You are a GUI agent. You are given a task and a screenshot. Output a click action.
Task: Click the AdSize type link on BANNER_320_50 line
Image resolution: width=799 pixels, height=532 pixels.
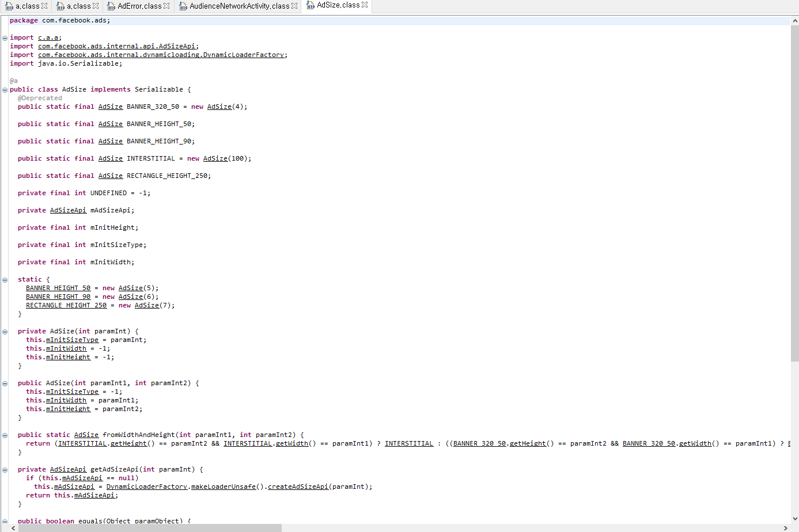[111, 107]
